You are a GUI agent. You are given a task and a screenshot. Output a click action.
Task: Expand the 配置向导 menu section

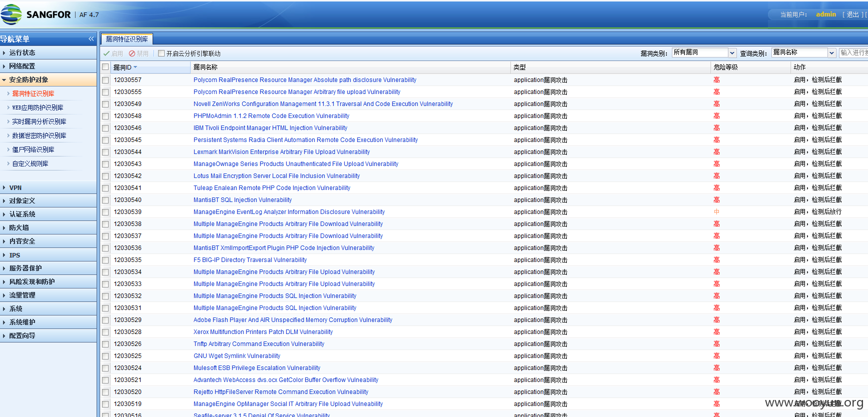pyautogui.click(x=48, y=335)
